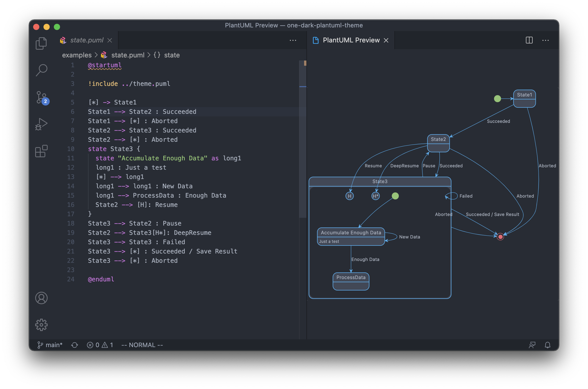Click the PlantUML Preview panel overflow menu
Screen dimensions: 588x389
point(546,40)
